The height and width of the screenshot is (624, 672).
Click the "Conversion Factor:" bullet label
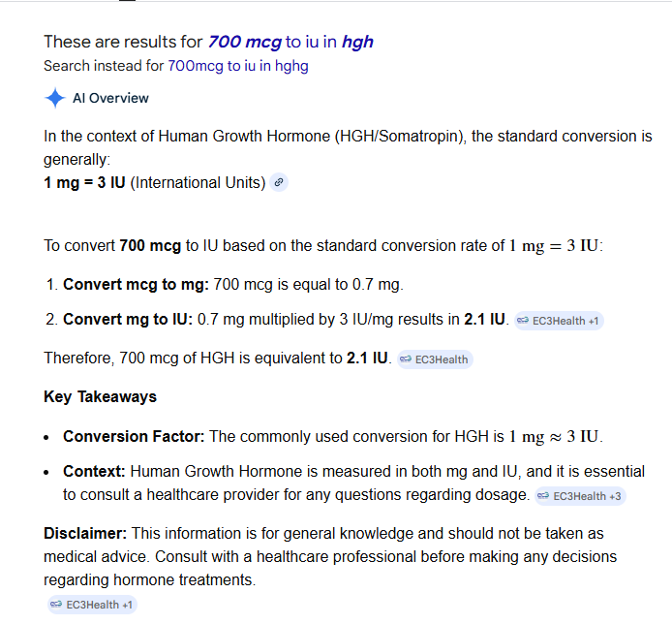tap(134, 437)
